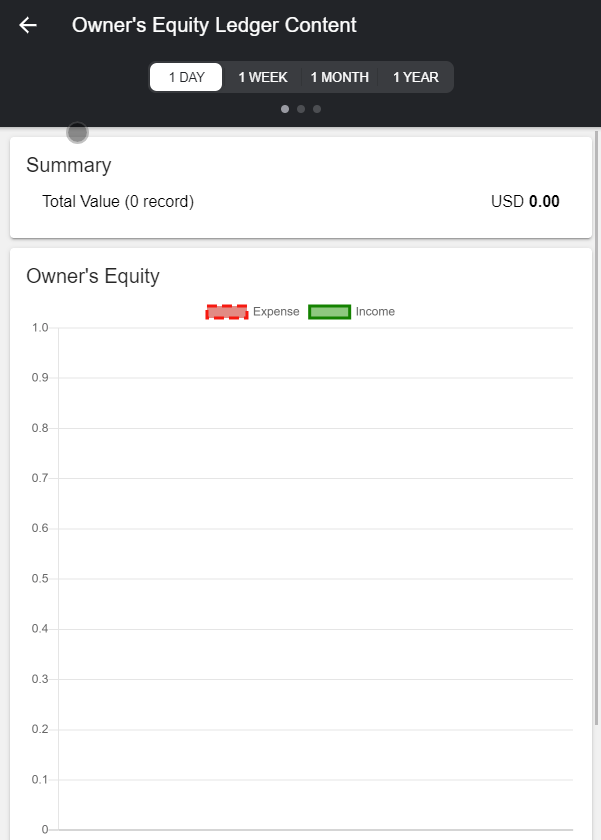Toggle the green Income legend swatch
Screen dimensions: 601x840
(329, 312)
